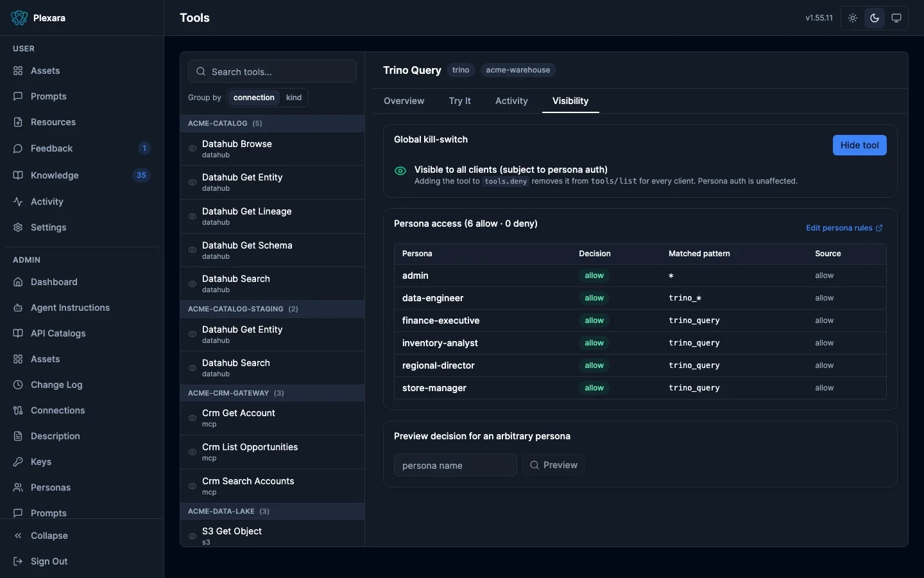Click the Plexara logo icon
The image size is (924, 578).
coord(19,18)
